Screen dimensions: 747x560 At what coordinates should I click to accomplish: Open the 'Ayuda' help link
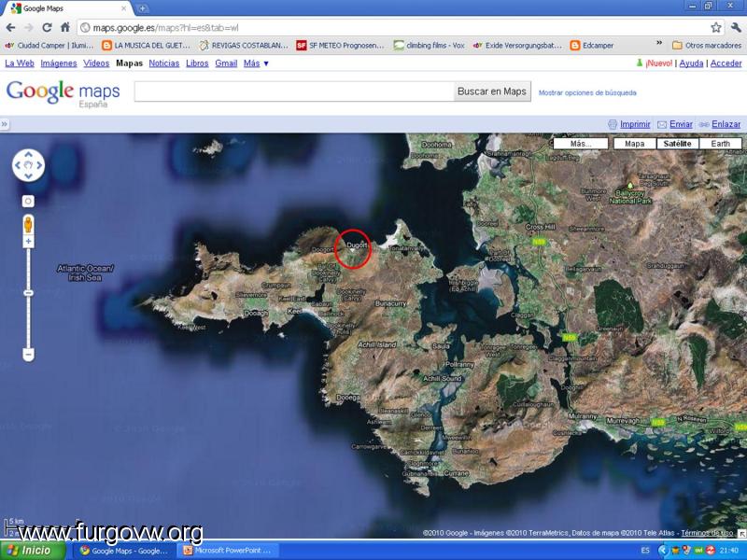pyautogui.click(x=691, y=63)
